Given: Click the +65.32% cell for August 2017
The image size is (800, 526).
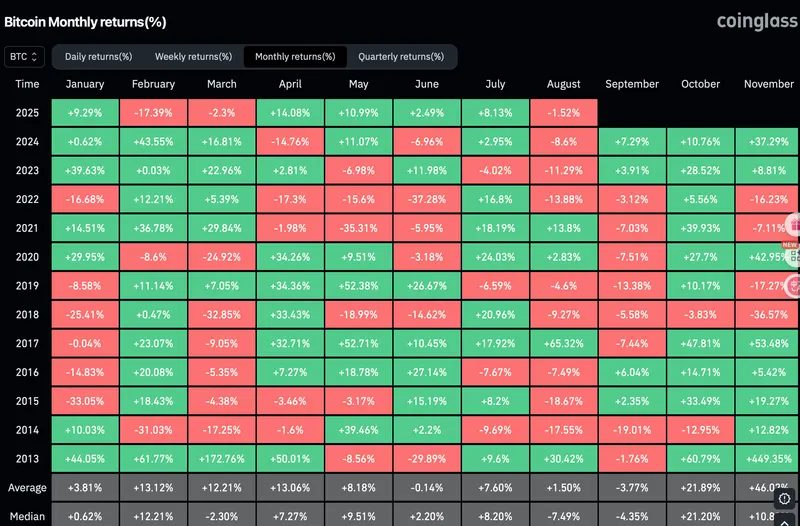Looking at the screenshot, I should [563, 343].
